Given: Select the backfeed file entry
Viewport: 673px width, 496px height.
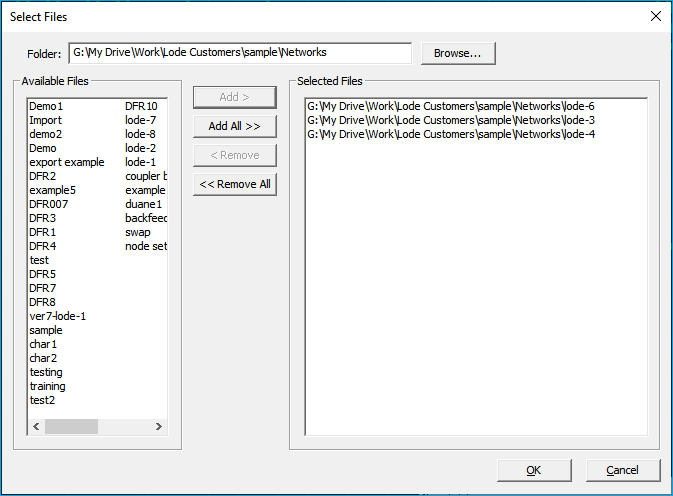Looking at the screenshot, I should pyautogui.click(x=146, y=218).
